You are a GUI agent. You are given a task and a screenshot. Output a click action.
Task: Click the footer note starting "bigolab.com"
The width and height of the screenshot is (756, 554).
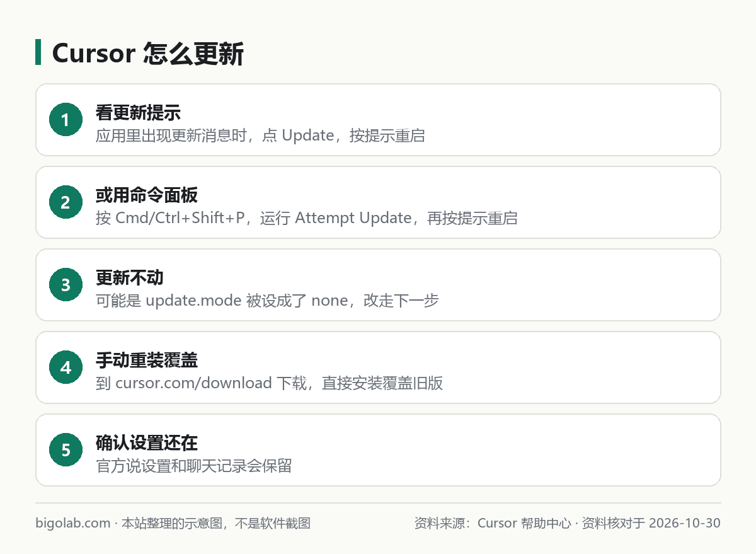pos(173,523)
